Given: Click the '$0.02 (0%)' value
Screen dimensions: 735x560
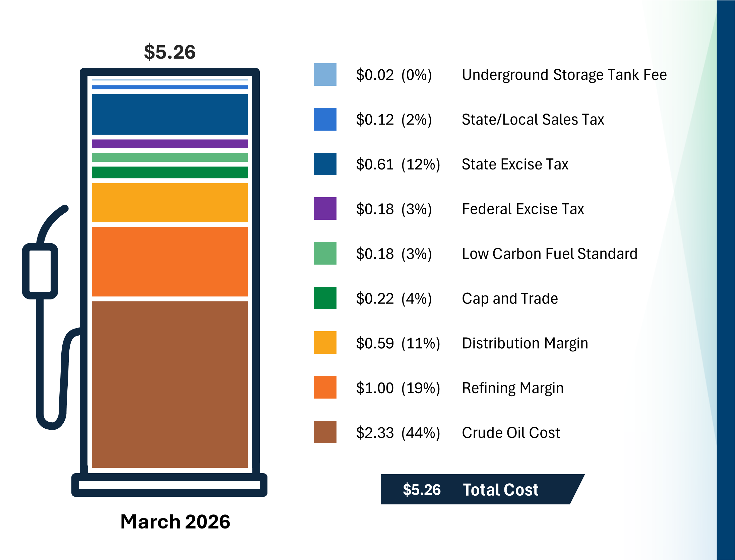Looking at the screenshot, I should pos(394,75).
